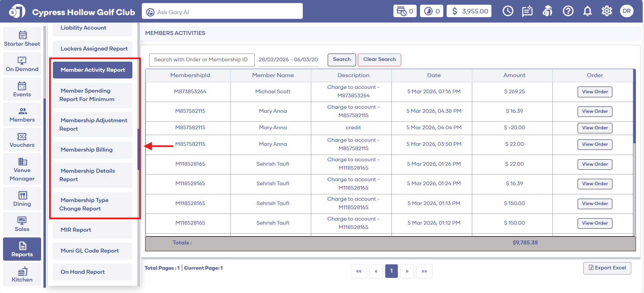Click the Clear Search button
644x293 pixels.
click(x=379, y=60)
